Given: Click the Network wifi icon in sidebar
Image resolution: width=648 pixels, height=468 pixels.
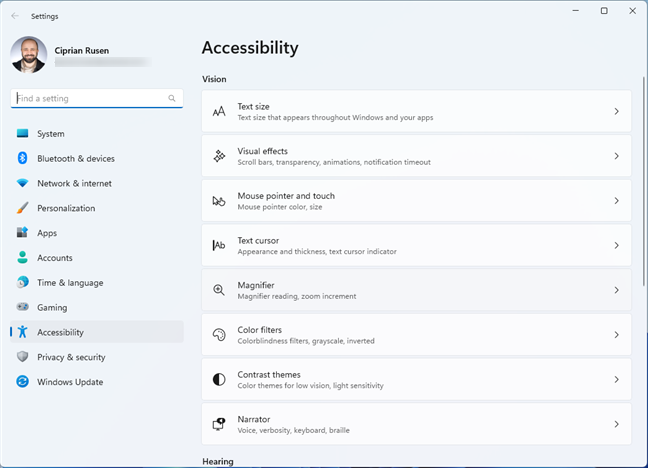Looking at the screenshot, I should tap(22, 183).
